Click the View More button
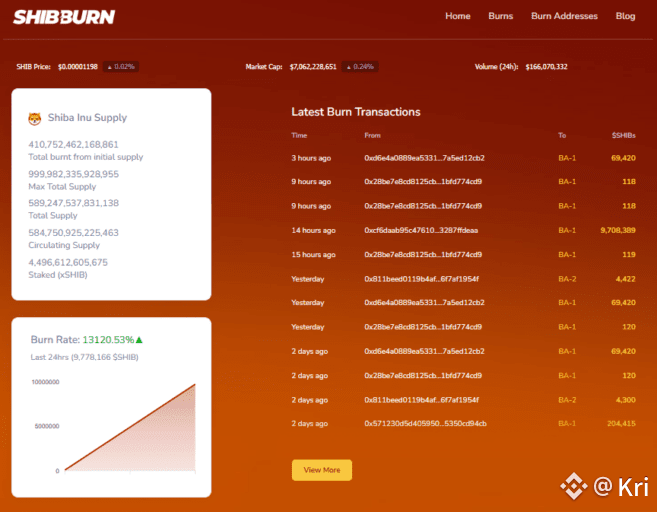 tap(322, 470)
